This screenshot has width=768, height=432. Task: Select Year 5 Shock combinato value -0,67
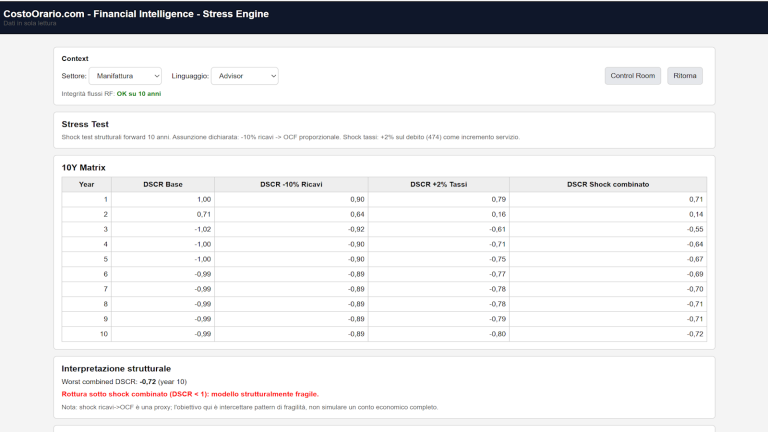click(x=693, y=259)
